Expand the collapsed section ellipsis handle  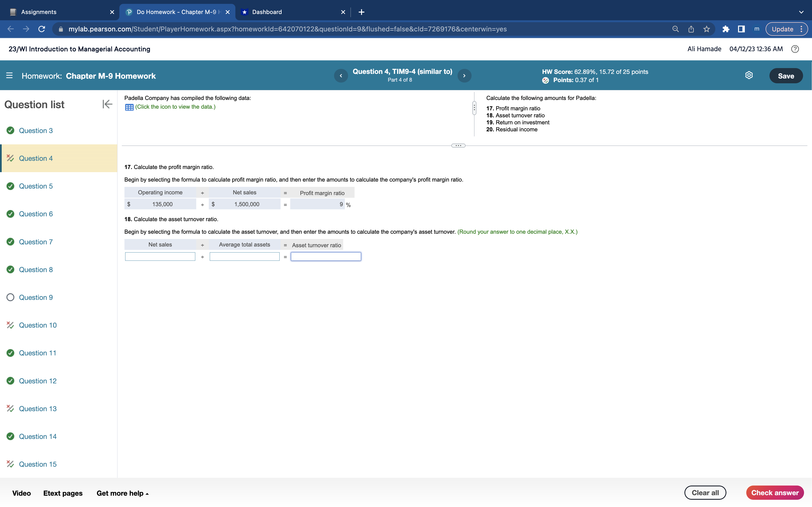(x=458, y=146)
